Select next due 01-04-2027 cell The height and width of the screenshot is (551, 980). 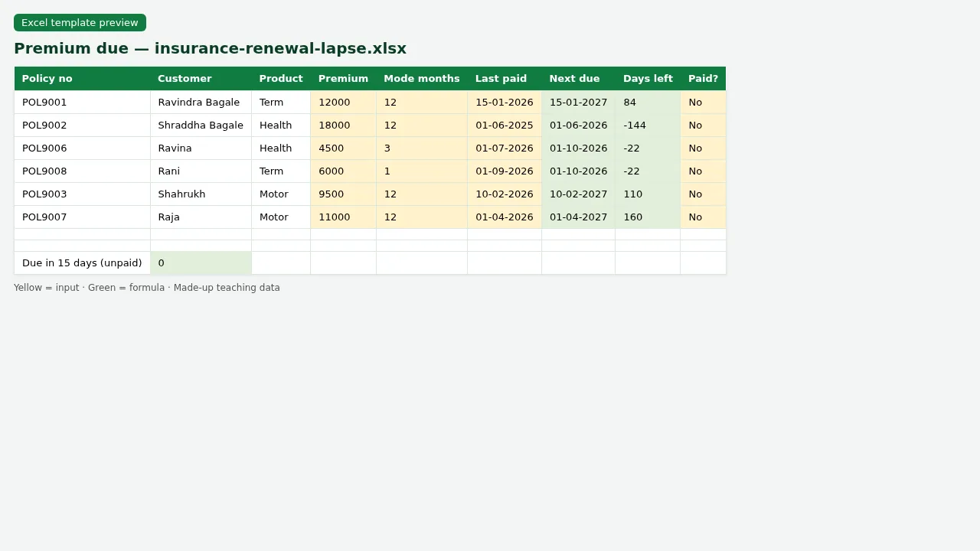(578, 217)
